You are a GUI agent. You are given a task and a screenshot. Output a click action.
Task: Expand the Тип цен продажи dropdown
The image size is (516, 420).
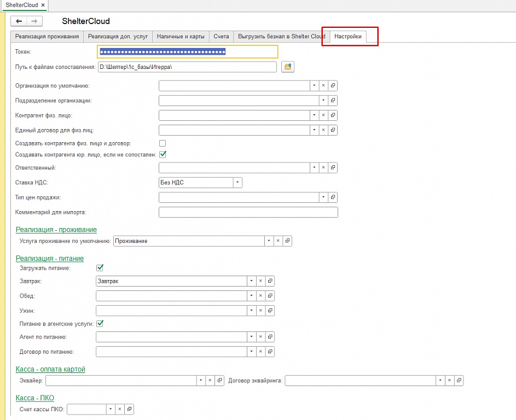pos(323,197)
